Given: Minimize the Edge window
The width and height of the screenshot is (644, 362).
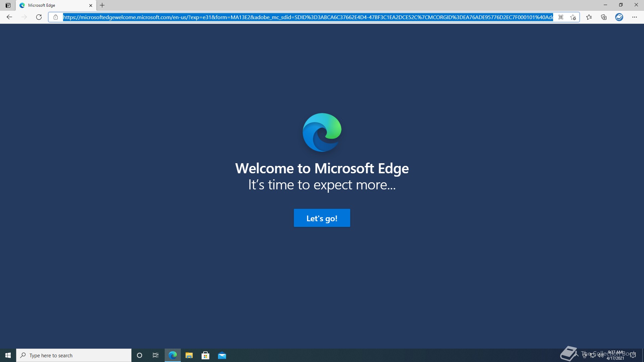Looking at the screenshot, I should 605,5.
